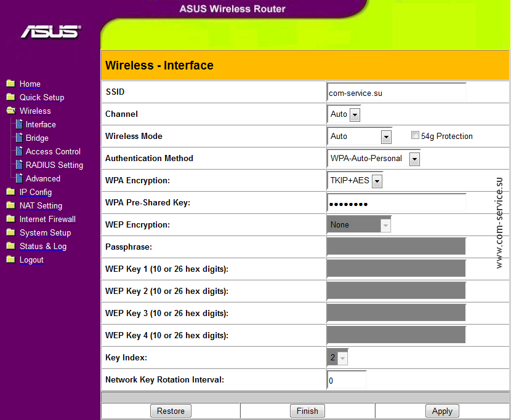Screen dimensions: 511x420
Task: Open the Home menu link
Action: 30,84
